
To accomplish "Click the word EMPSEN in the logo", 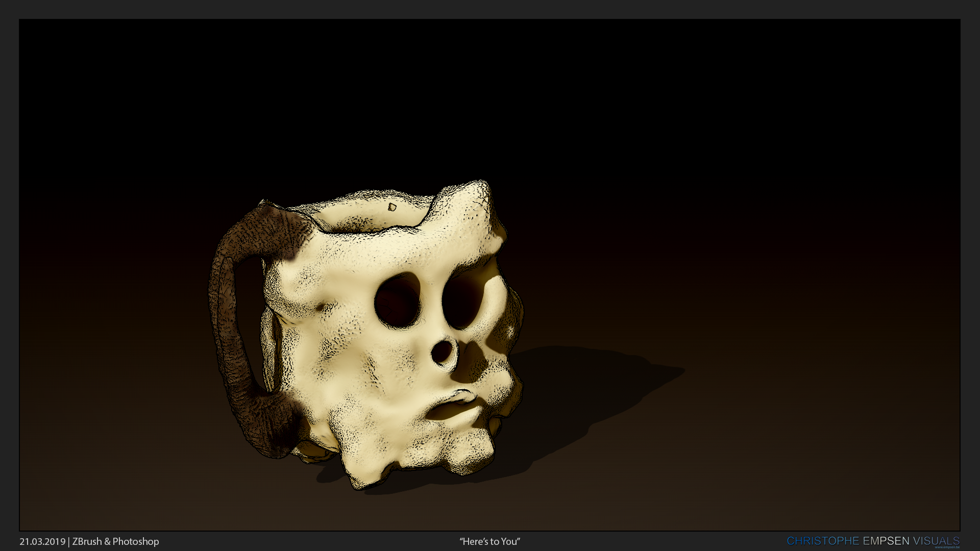I will point(886,541).
